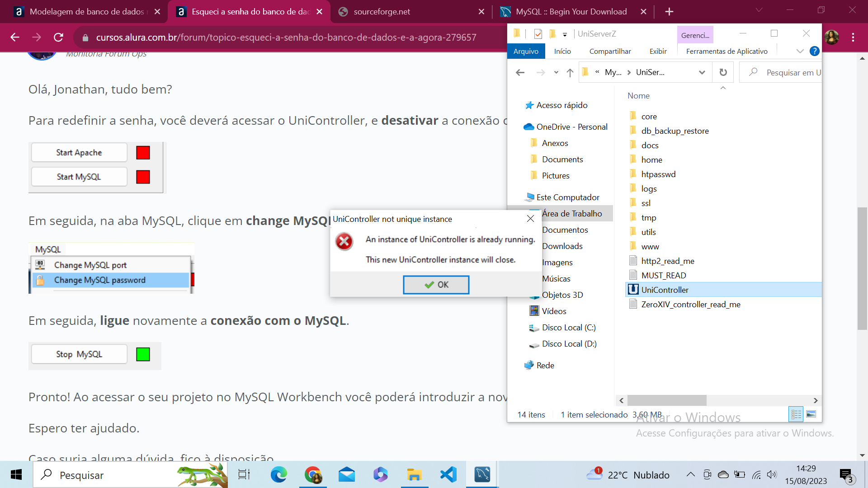
Task: Expand the address bar history dropdown
Action: click(x=702, y=72)
